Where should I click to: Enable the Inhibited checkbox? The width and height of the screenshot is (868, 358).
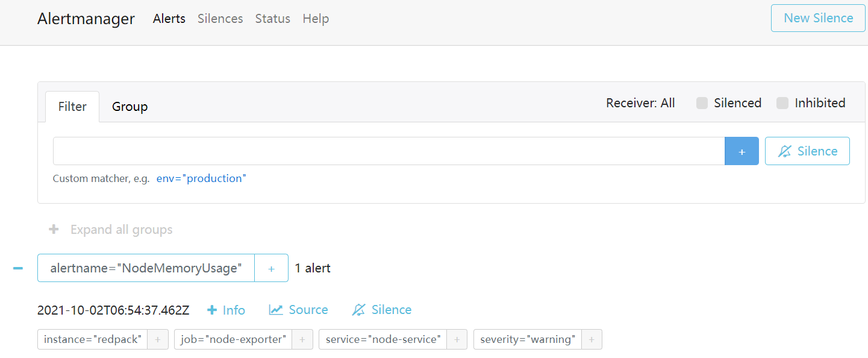(x=782, y=103)
